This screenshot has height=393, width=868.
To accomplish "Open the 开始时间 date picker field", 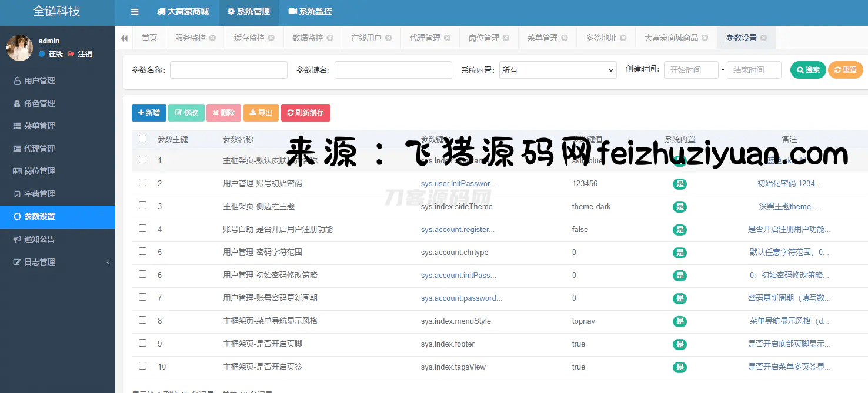I will click(691, 70).
